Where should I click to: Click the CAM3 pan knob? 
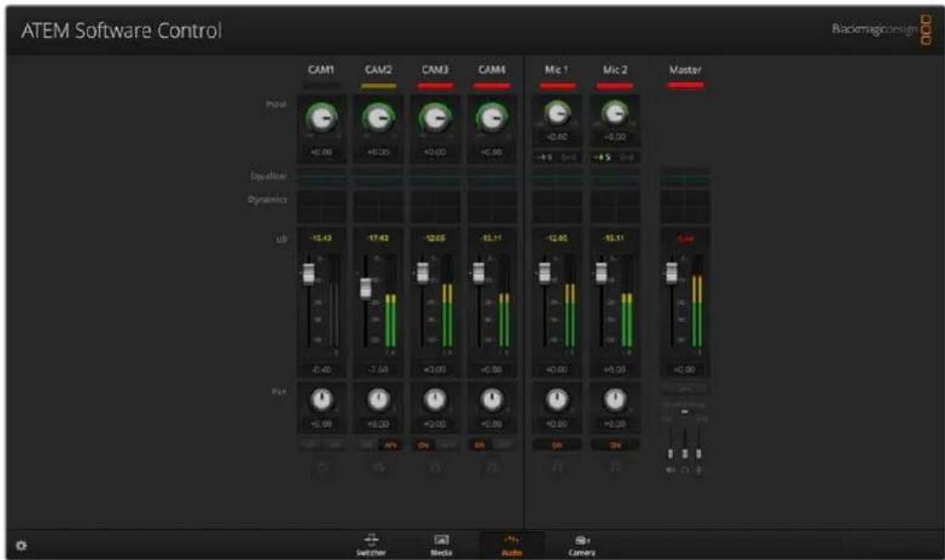coord(435,399)
